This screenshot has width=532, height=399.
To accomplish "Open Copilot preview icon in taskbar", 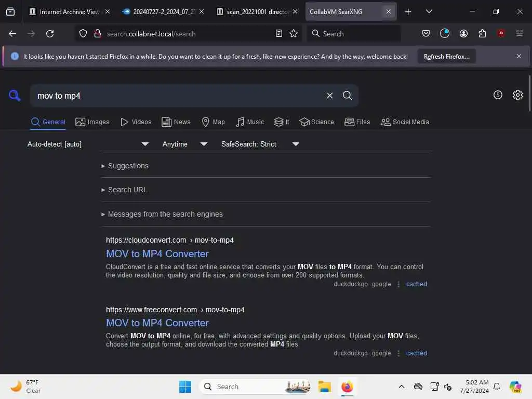I will point(516,387).
